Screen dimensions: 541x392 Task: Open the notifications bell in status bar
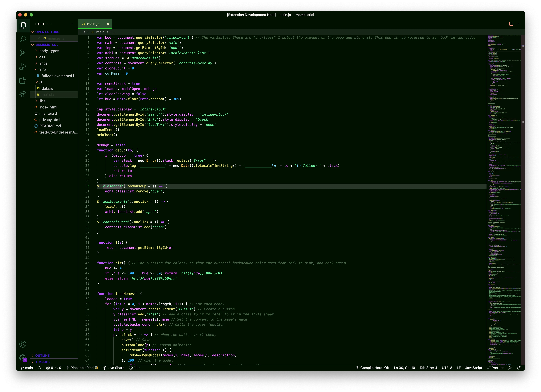(x=519, y=368)
